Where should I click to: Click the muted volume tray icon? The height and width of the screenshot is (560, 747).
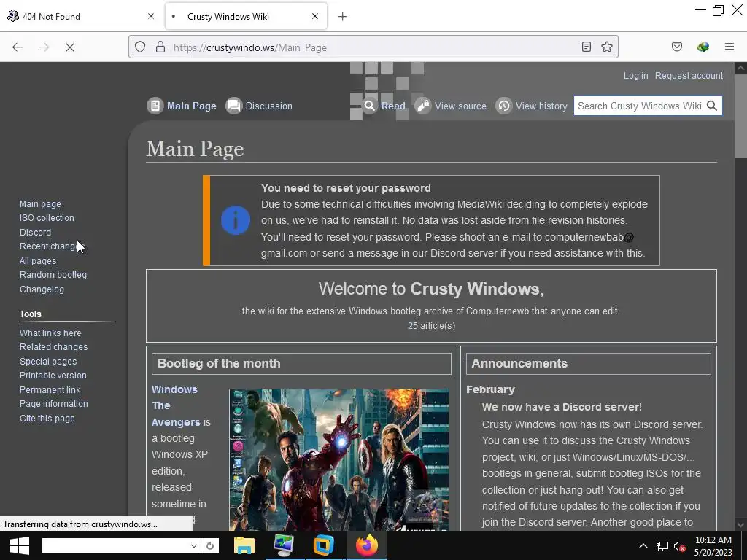(679, 546)
